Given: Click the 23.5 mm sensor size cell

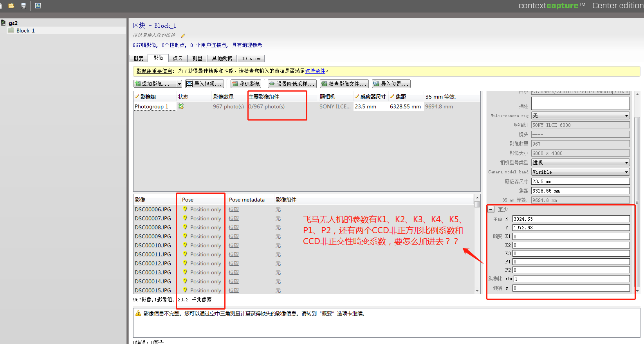Looking at the screenshot, I should pos(371,106).
